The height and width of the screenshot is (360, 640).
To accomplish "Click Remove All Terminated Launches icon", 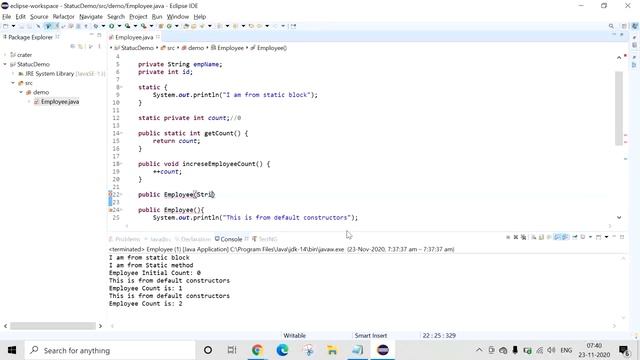I will point(524,237).
